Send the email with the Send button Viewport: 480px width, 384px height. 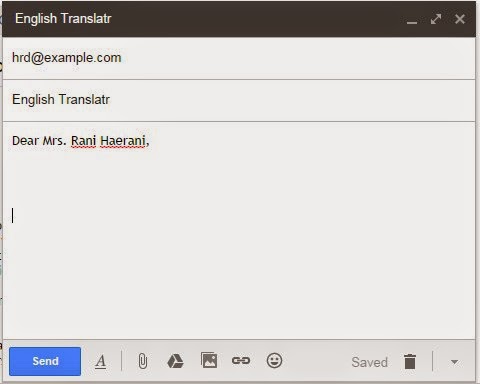click(x=45, y=361)
